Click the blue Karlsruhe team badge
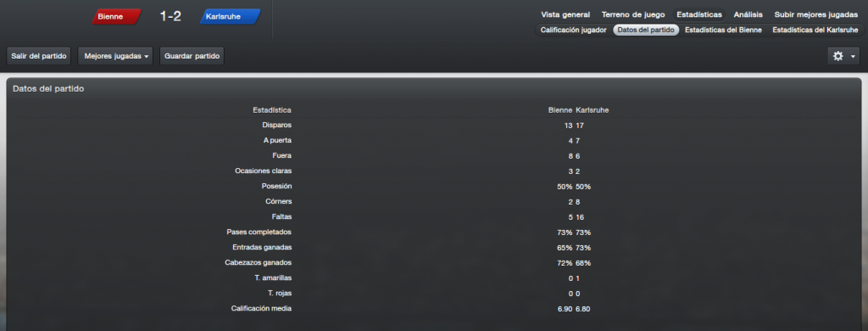 (x=230, y=17)
